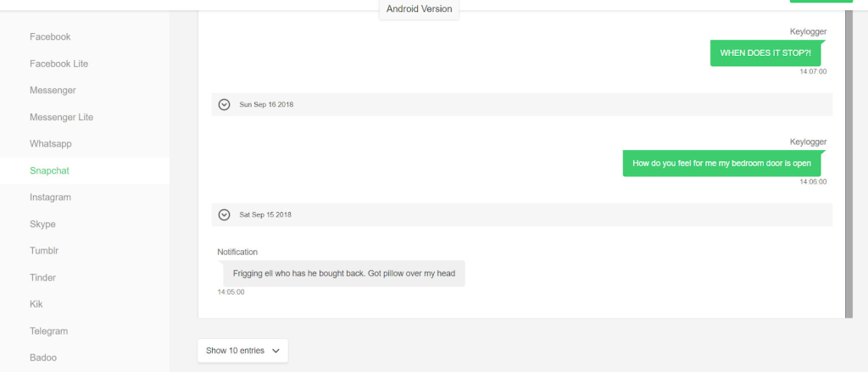
Task: Open the Kik sidebar item
Action: pyautogui.click(x=36, y=304)
